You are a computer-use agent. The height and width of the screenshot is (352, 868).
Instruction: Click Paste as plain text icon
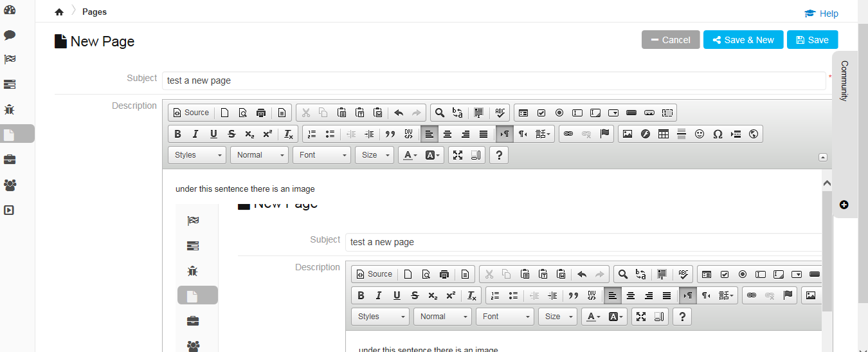(360, 113)
